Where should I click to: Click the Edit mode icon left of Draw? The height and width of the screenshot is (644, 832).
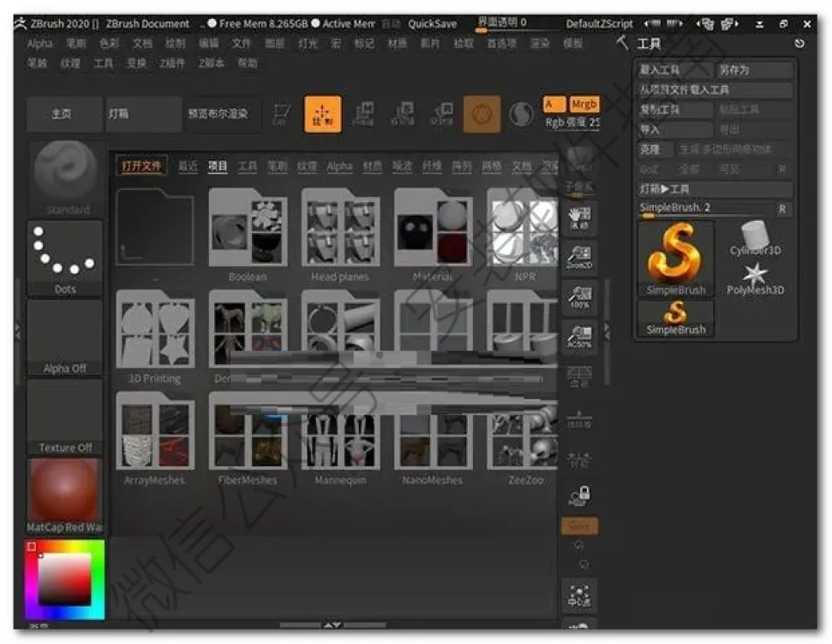[x=281, y=114]
